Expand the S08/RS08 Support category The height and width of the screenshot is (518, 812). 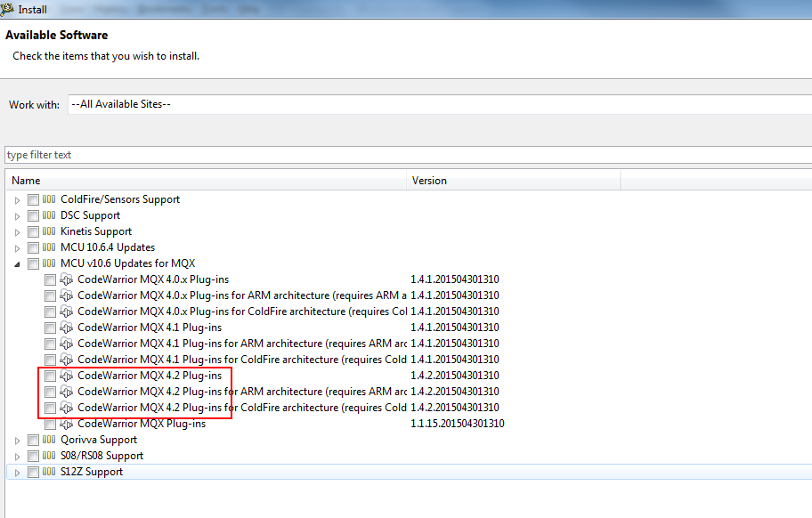click(17, 457)
